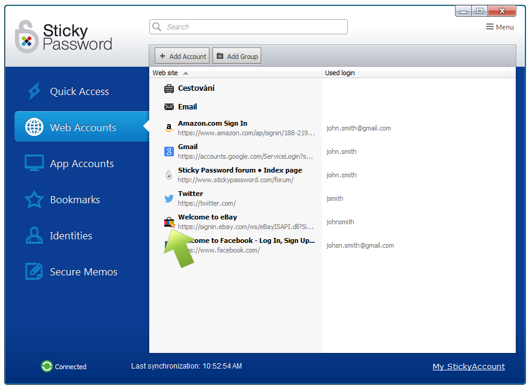Click the Twitter bird icon
532x392 pixels.
[x=169, y=198]
